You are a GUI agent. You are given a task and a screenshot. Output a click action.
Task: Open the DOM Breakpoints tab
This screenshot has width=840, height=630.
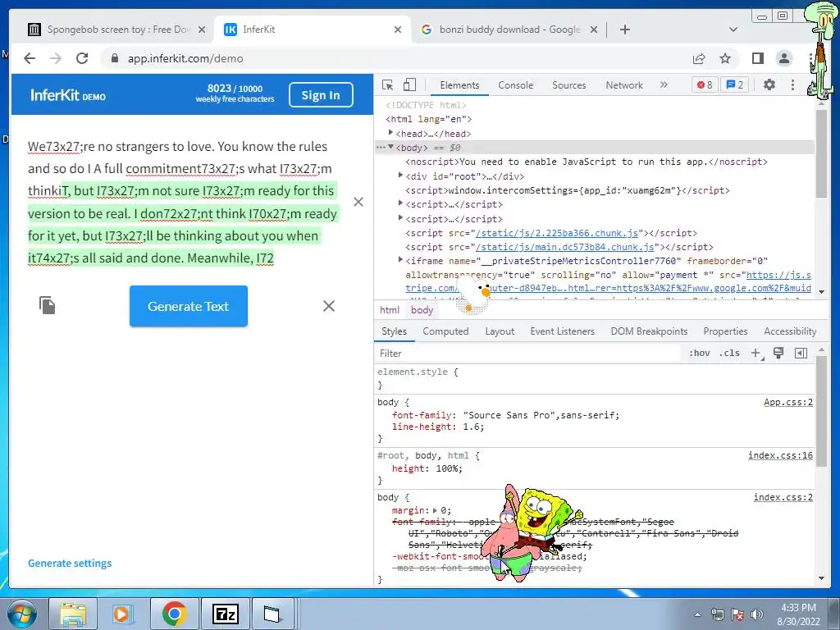coord(649,331)
